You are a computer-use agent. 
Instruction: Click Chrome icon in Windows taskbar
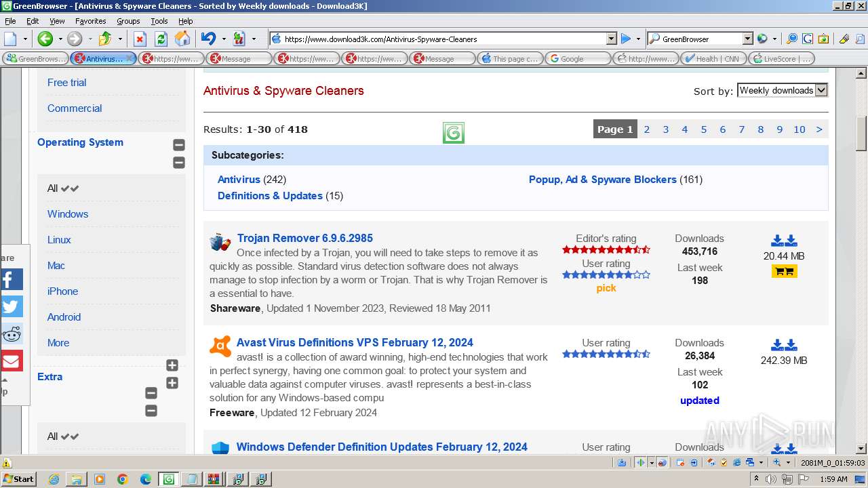(x=122, y=479)
